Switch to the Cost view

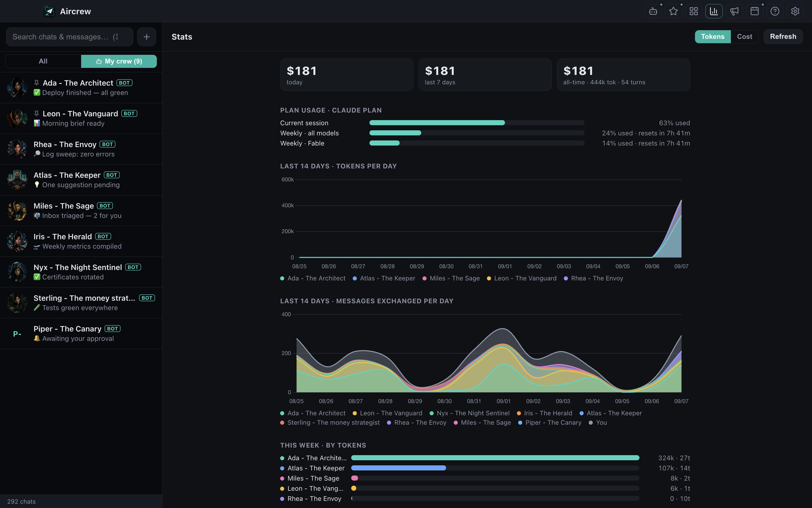click(744, 36)
